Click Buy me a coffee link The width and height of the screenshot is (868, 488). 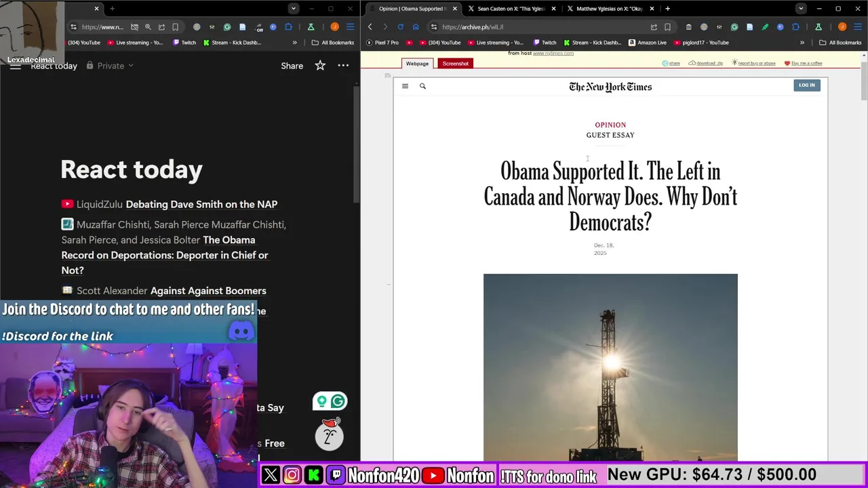[x=803, y=63]
